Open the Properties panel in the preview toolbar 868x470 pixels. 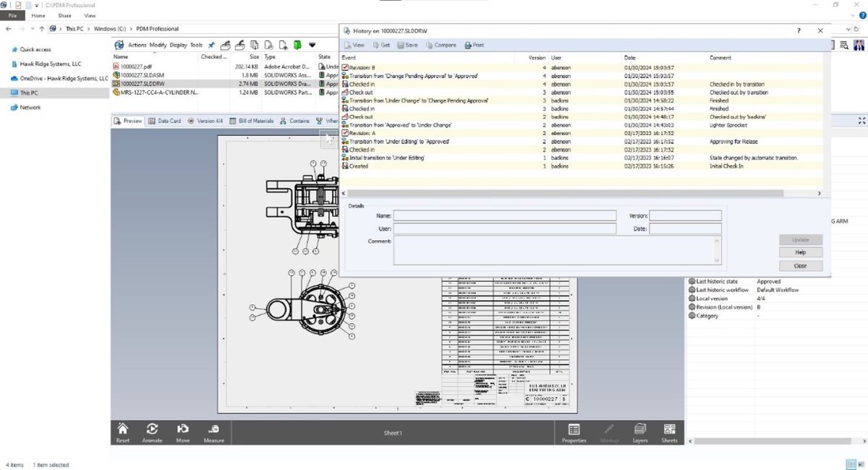click(574, 432)
